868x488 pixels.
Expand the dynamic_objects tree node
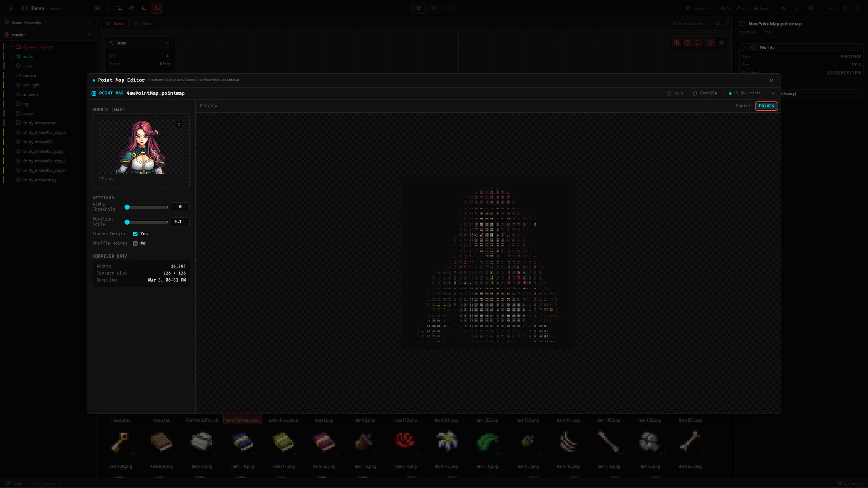point(11,47)
